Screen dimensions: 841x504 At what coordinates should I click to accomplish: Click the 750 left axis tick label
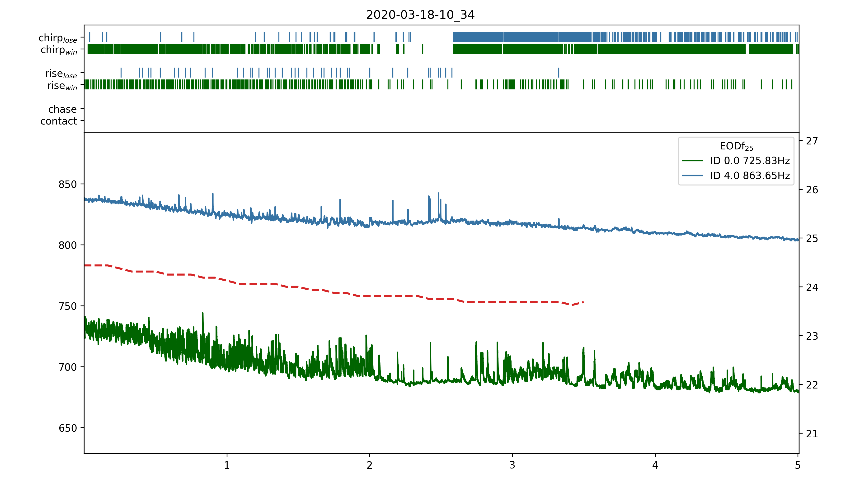point(68,306)
